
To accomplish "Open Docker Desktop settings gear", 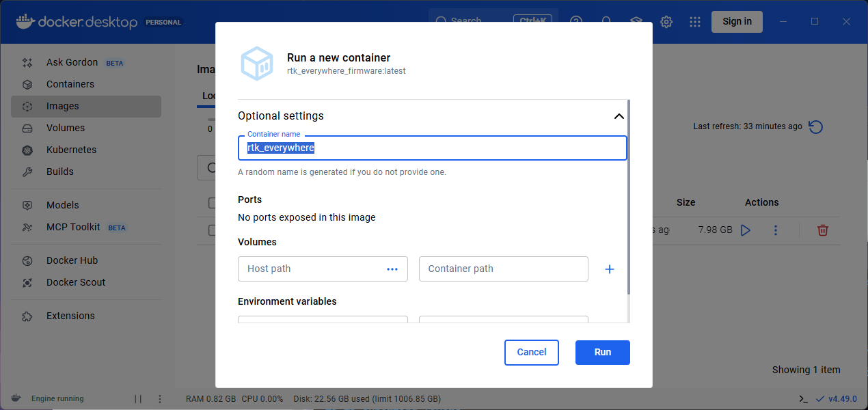I will (666, 22).
